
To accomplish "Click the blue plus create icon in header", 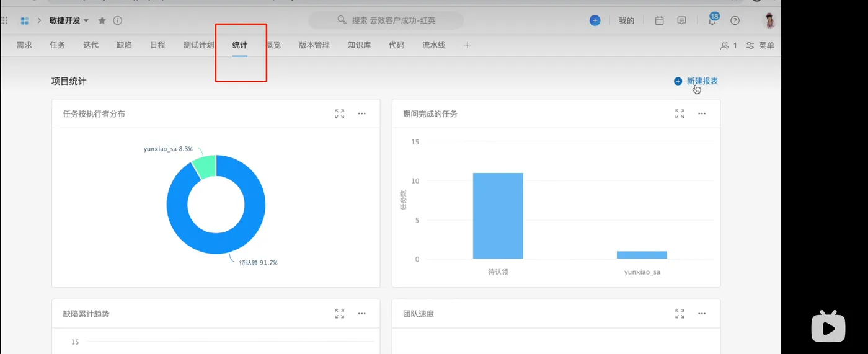I will (595, 20).
